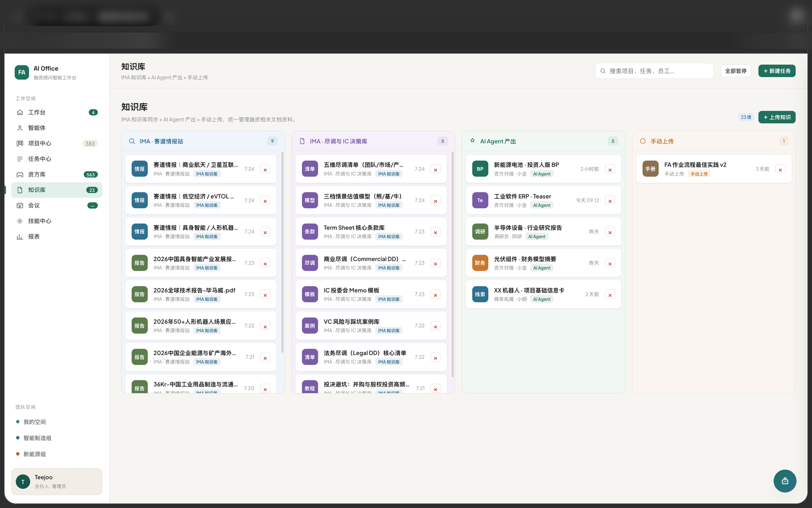This screenshot has width=812, height=508.
Task: Delete the 新能源电池 · 投资人版 BP item
Action: tap(610, 170)
